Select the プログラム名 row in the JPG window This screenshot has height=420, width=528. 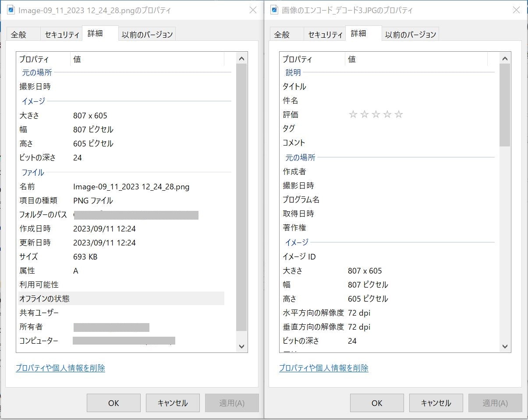click(384, 199)
